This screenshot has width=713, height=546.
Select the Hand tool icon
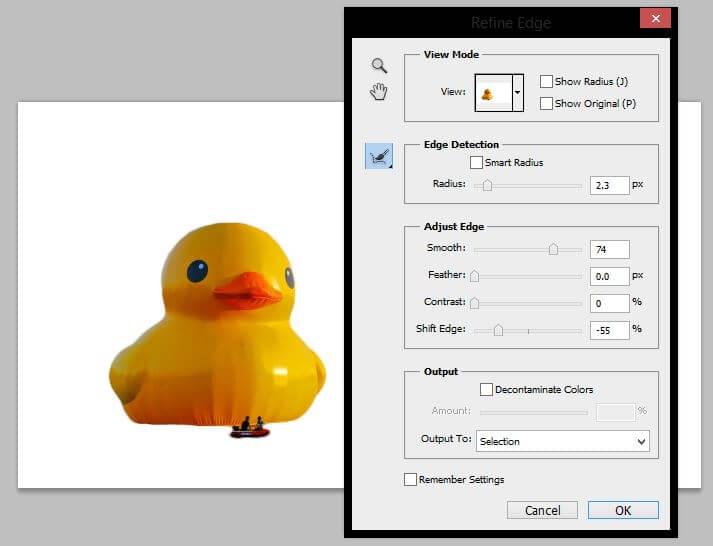[378, 91]
